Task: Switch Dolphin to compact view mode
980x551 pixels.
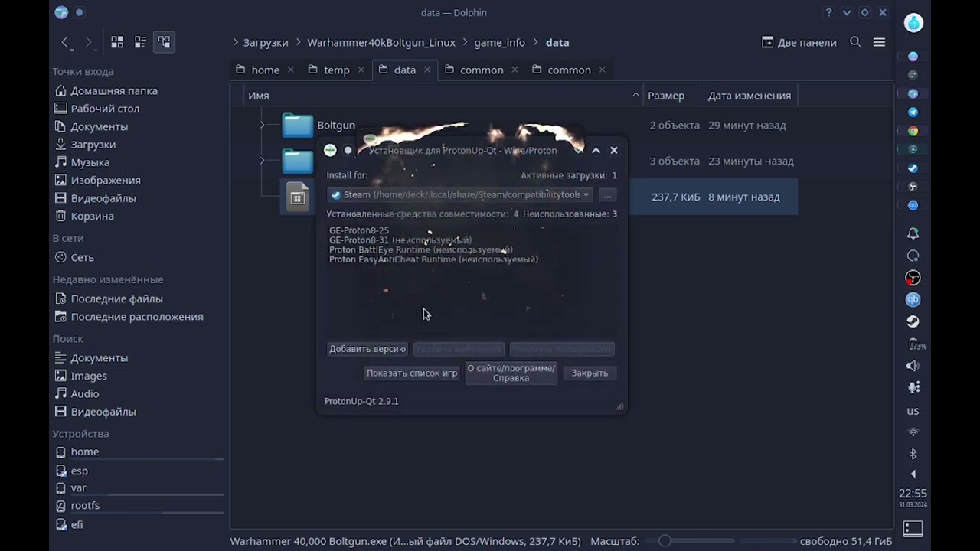Action: point(140,43)
